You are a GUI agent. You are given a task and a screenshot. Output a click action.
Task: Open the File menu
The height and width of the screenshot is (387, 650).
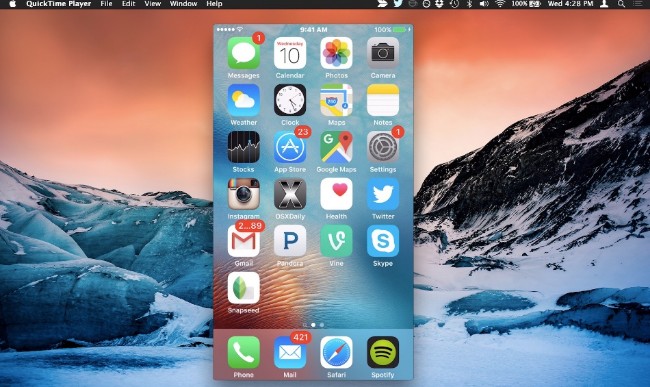point(106,4)
